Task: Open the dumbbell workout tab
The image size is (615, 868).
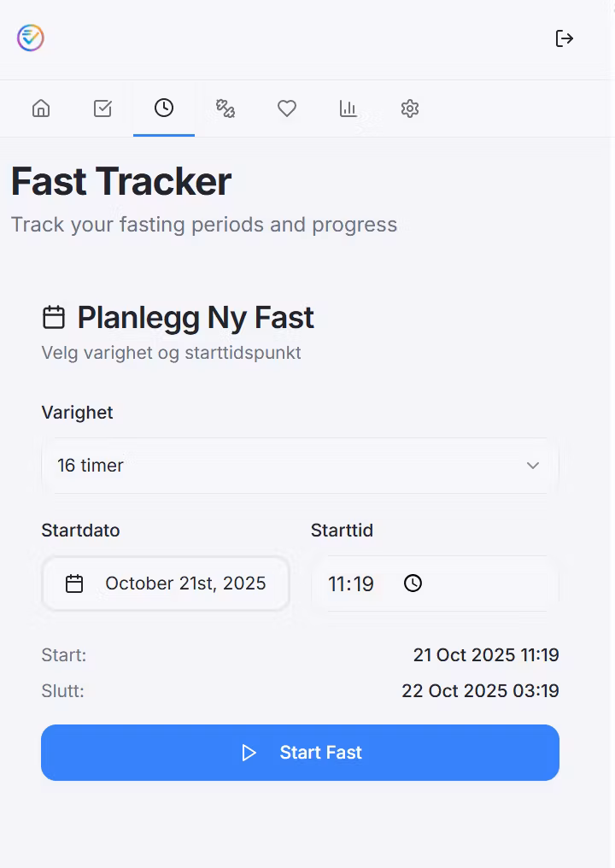Action: [225, 108]
